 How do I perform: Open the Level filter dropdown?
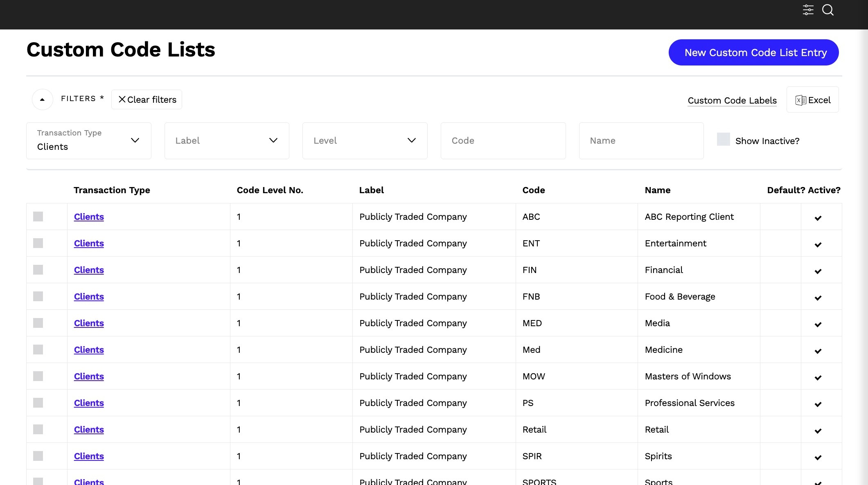click(365, 141)
